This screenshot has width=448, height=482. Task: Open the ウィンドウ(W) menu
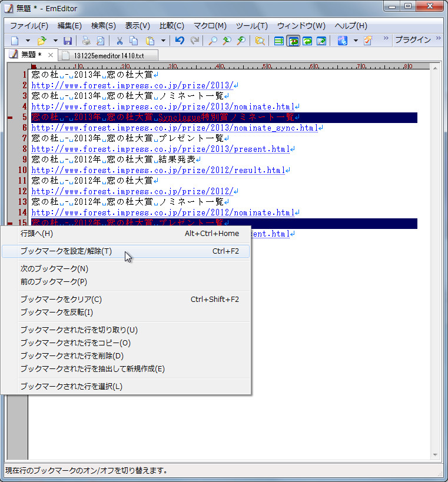tap(301, 26)
